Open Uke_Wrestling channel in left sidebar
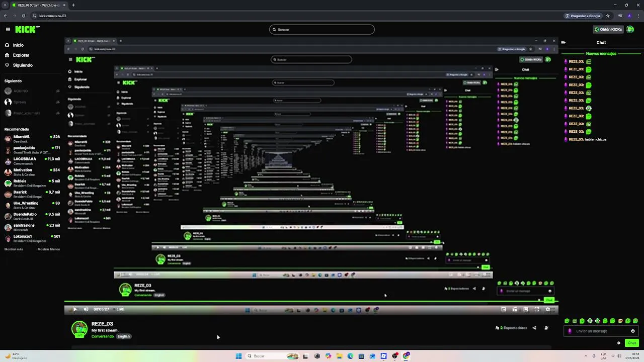The image size is (644, 362). click(x=32, y=205)
